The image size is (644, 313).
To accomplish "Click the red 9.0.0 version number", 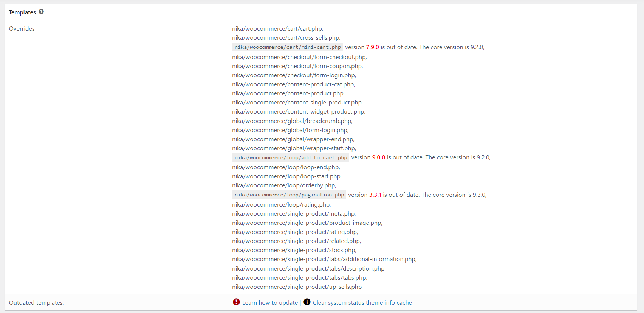I will click(378, 157).
